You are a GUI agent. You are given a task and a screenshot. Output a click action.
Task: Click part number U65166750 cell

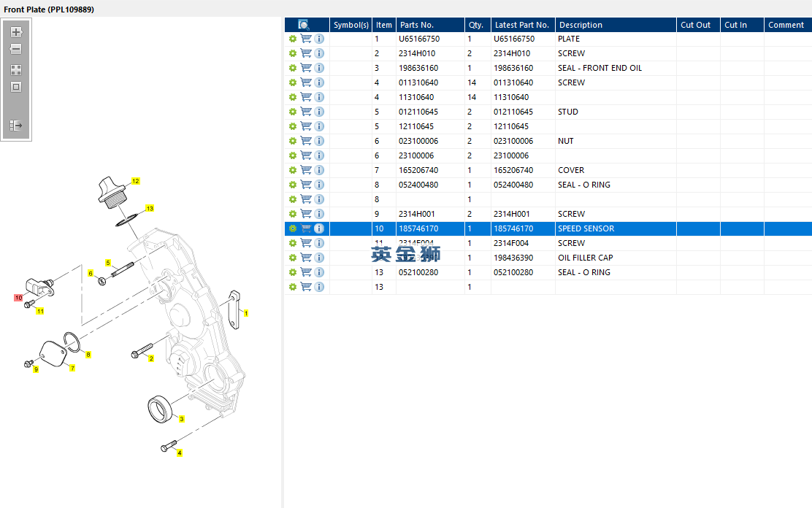pyautogui.click(x=430, y=39)
